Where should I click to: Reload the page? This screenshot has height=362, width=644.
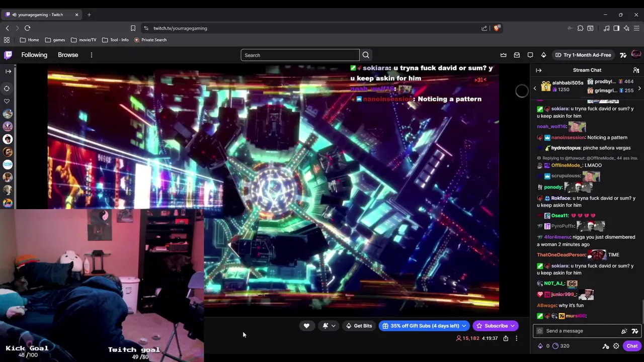pos(28,28)
